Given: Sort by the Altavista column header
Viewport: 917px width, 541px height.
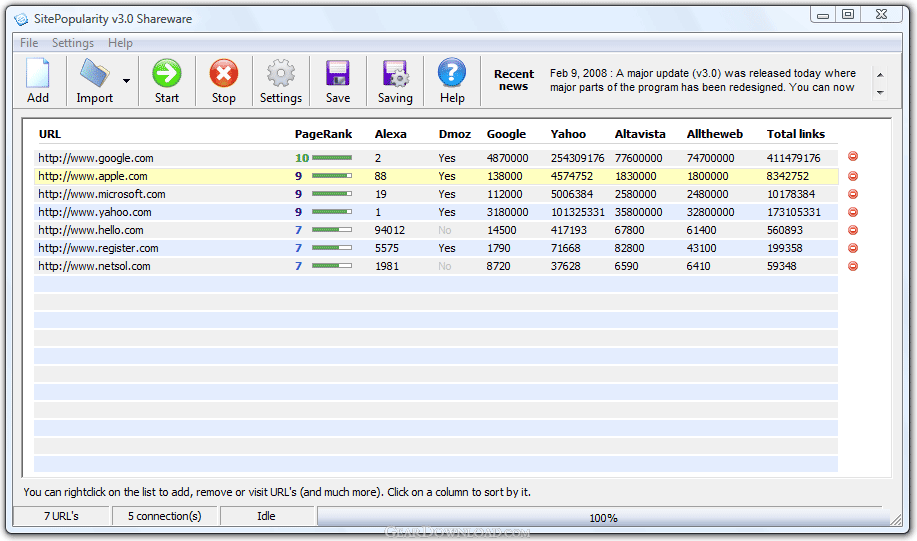Looking at the screenshot, I should tap(640, 134).
